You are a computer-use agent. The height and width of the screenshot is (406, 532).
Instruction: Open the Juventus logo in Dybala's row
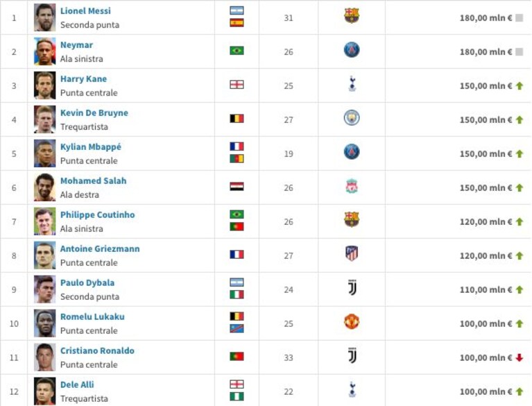[352, 287]
